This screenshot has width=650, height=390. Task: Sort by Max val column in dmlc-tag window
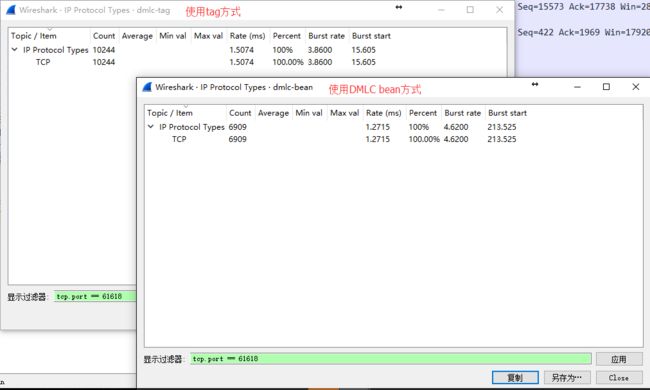coord(209,36)
